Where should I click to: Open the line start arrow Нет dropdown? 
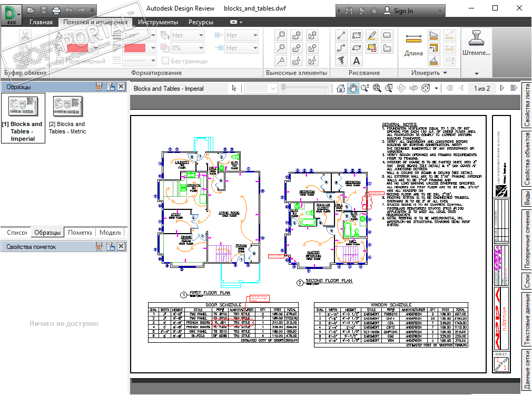255,35
